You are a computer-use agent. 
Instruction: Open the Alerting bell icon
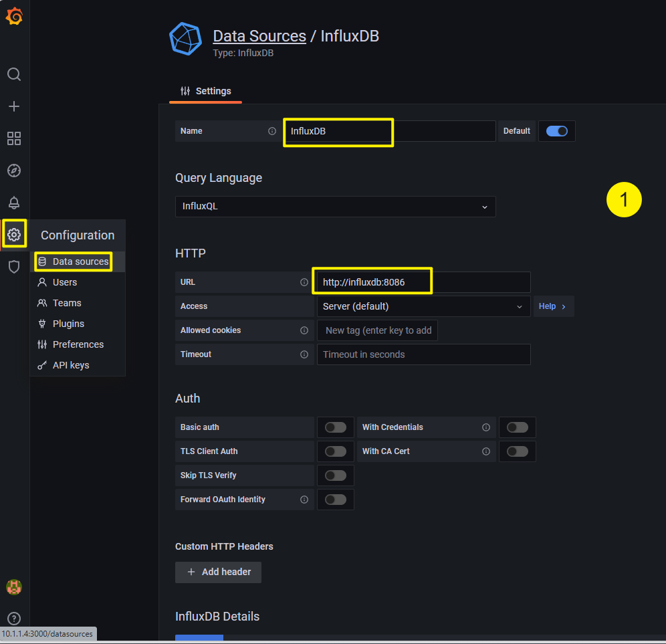point(14,203)
